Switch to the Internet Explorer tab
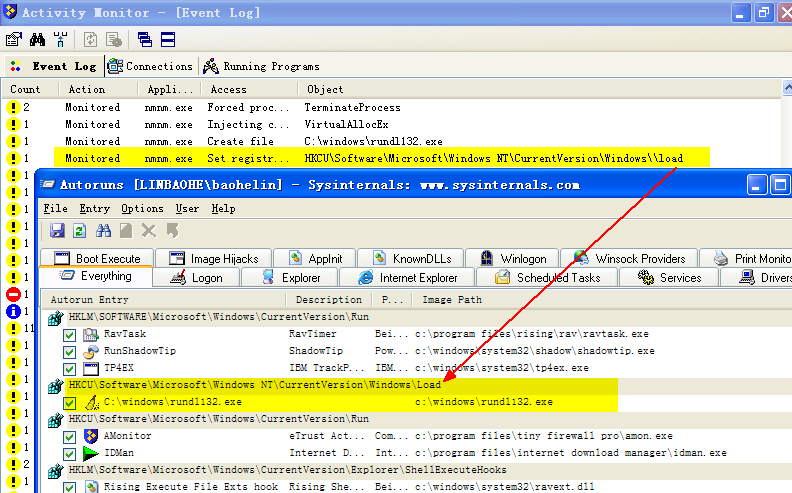The image size is (792, 493). [407, 277]
